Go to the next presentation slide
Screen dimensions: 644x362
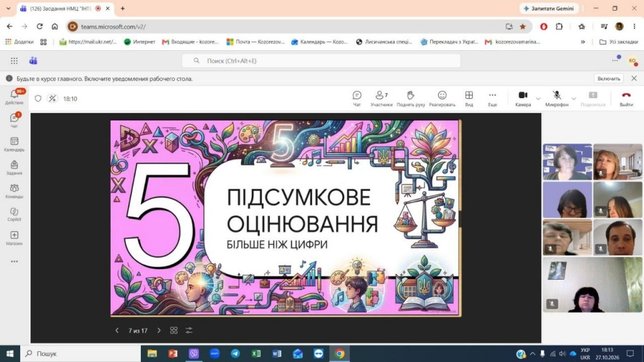click(159, 331)
